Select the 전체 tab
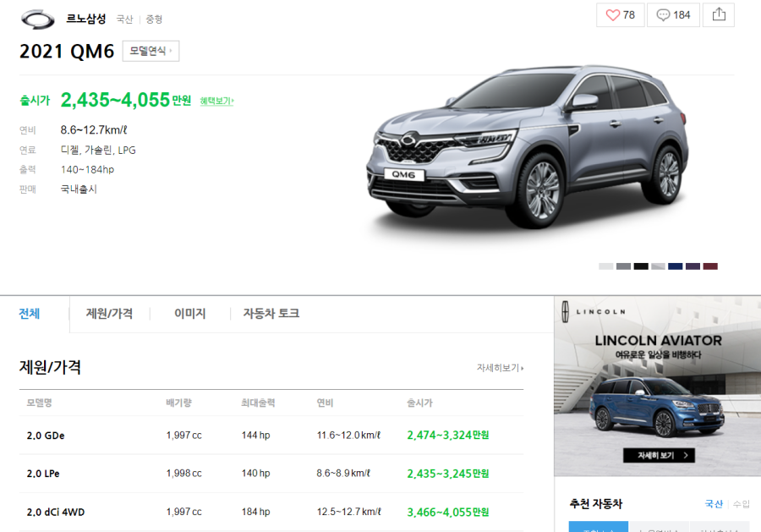 29,314
